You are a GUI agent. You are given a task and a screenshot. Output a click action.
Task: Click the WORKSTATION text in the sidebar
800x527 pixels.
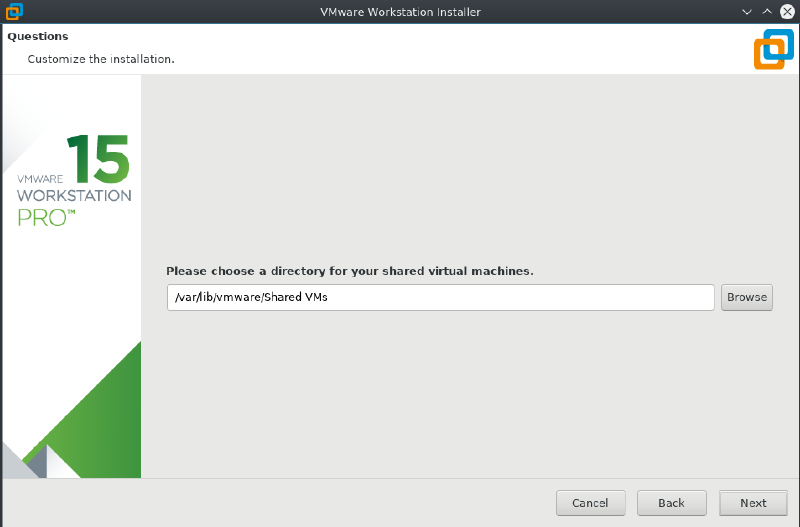coord(74,196)
